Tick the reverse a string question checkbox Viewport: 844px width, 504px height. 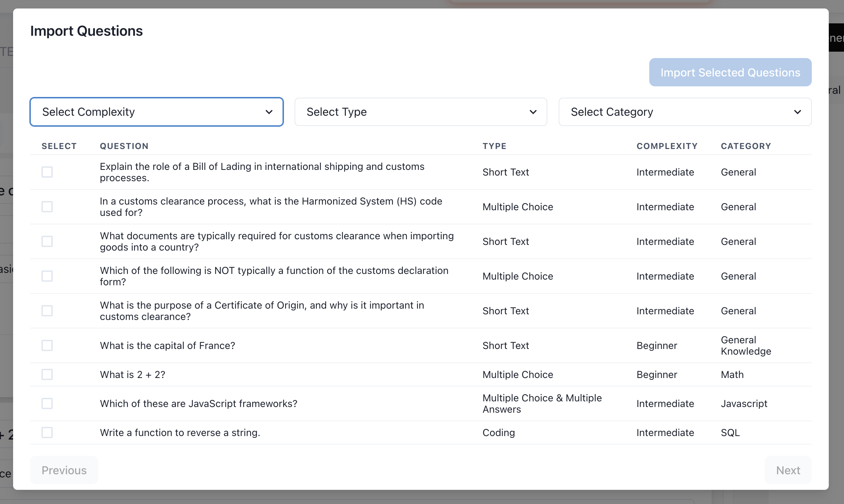click(x=47, y=433)
